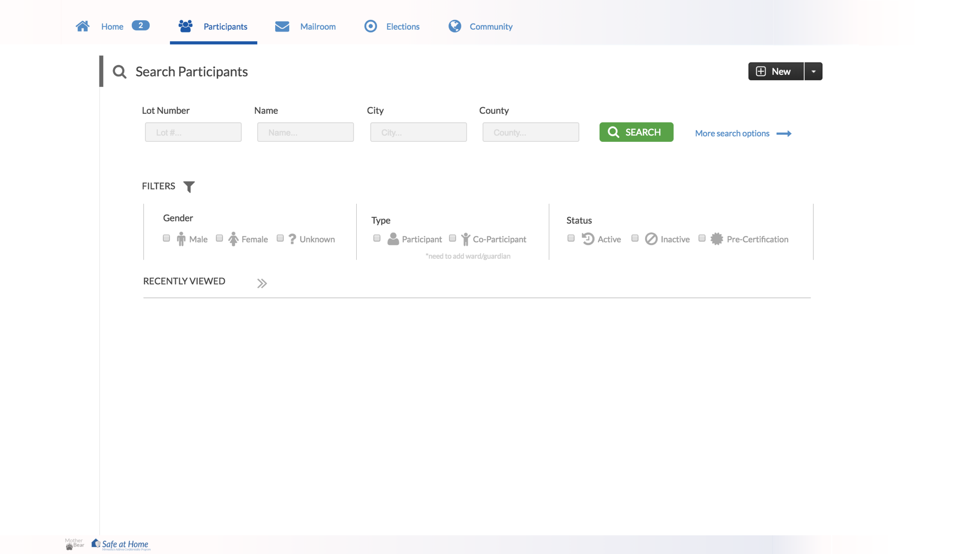Click the Elections target icon
The height and width of the screenshot is (554, 980).
pyautogui.click(x=370, y=27)
